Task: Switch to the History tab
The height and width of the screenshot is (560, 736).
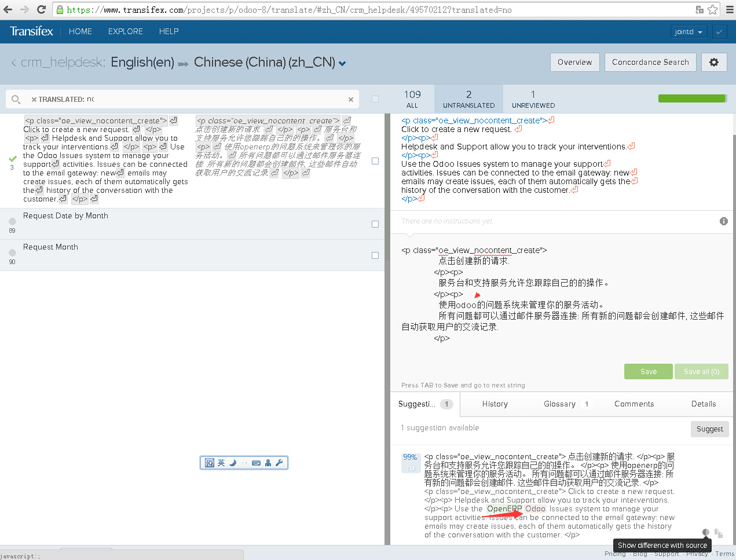Action: 495,404
